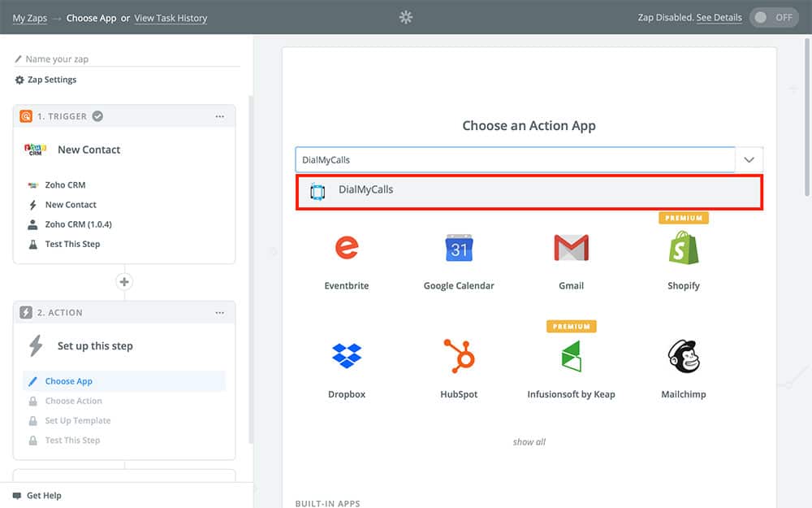Toggle the Zap ON/OFF switch
Image resolution: width=812 pixels, height=508 pixels.
[773, 18]
